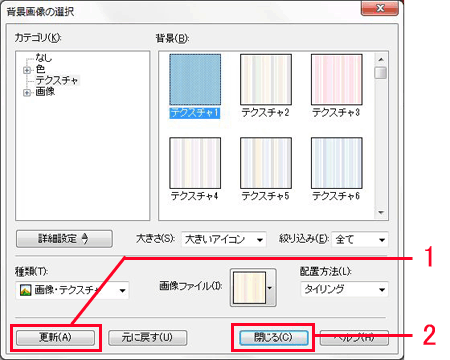Click the image icon in 種類 combo box

tap(25, 290)
